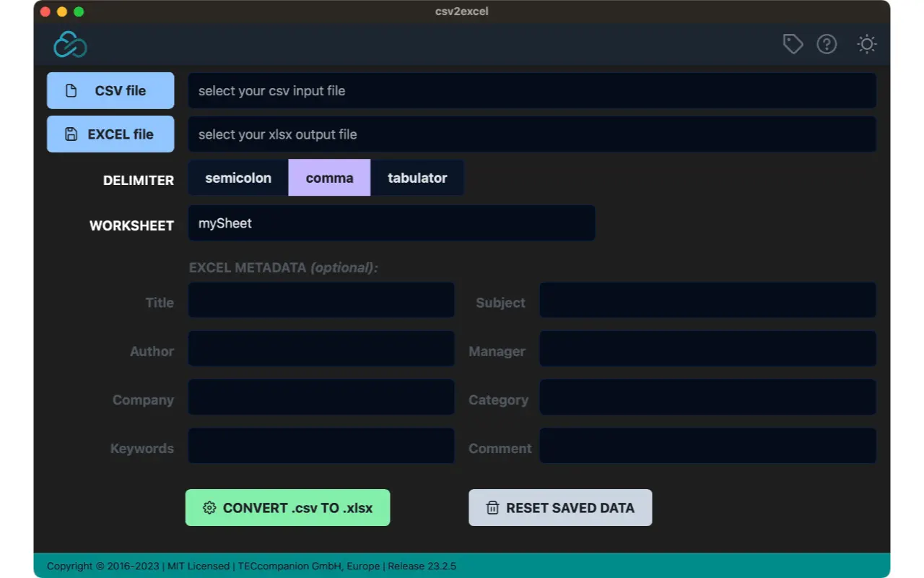The image size is (924, 578).
Task: Click the select your csv input file field
Action: coord(531,90)
